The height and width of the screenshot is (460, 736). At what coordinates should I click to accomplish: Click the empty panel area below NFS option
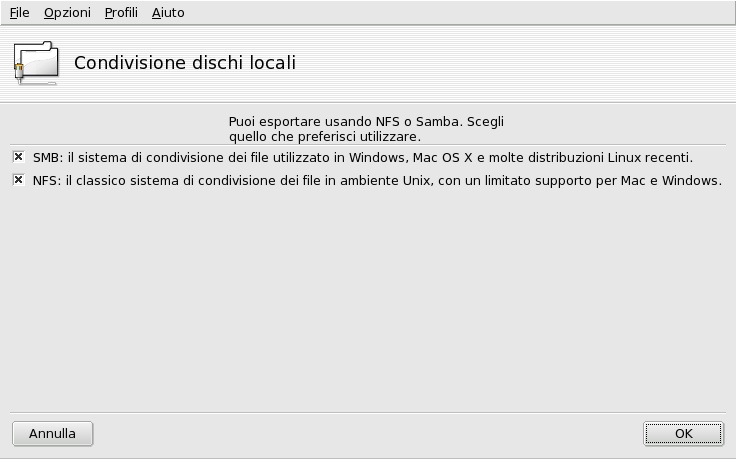click(x=368, y=300)
